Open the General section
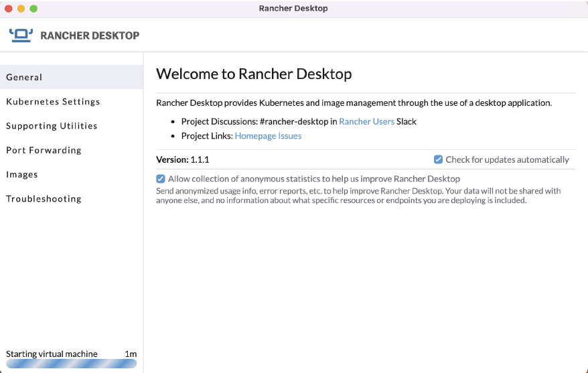This screenshot has height=373, width=588. click(x=24, y=77)
